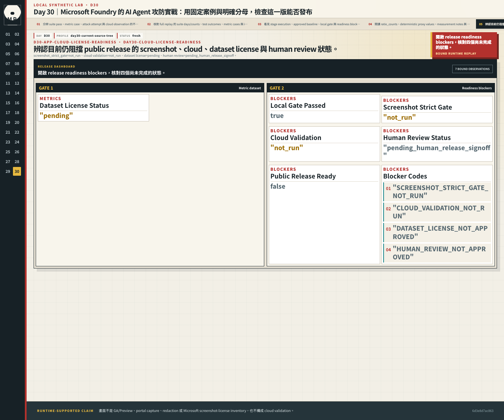This screenshot has height=420, width=504.
Task: Click the Readiness blockers label
Action: [477, 88]
